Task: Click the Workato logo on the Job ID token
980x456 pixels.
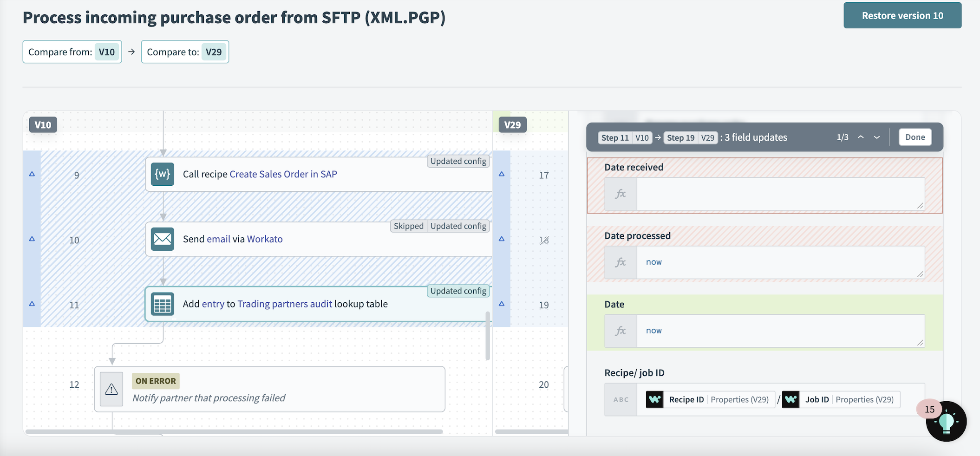Action: click(x=791, y=399)
